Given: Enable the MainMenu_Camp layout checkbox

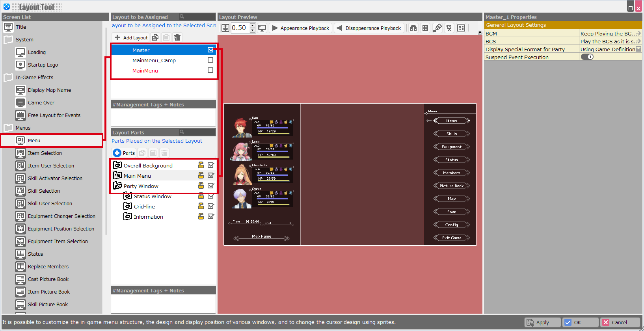Looking at the screenshot, I should click(210, 60).
